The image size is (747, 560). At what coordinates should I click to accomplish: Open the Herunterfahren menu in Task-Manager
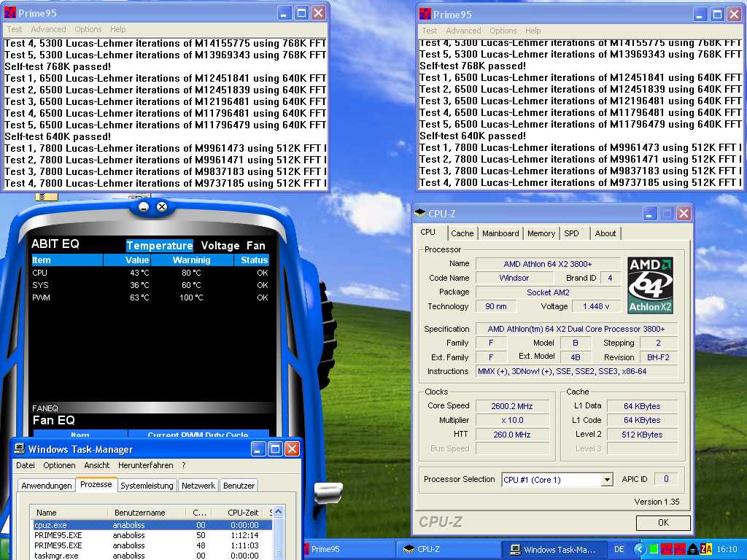click(x=146, y=465)
